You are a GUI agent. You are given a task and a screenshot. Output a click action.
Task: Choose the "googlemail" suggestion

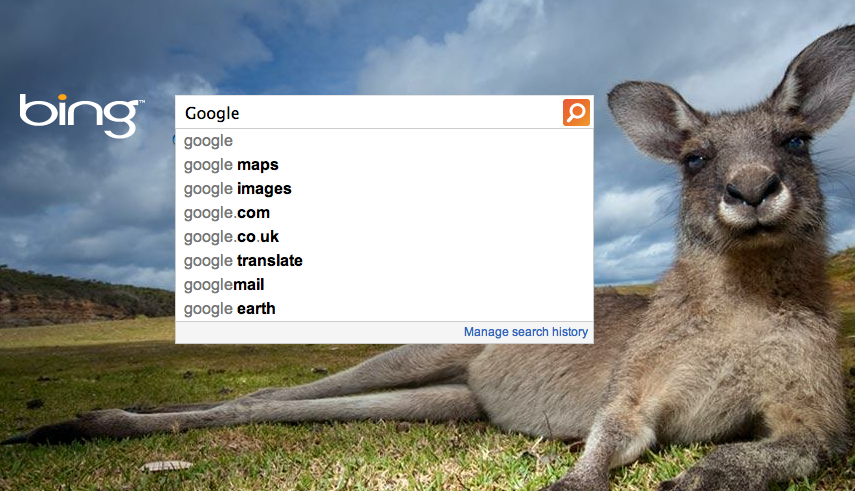click(x=384, y=285)
